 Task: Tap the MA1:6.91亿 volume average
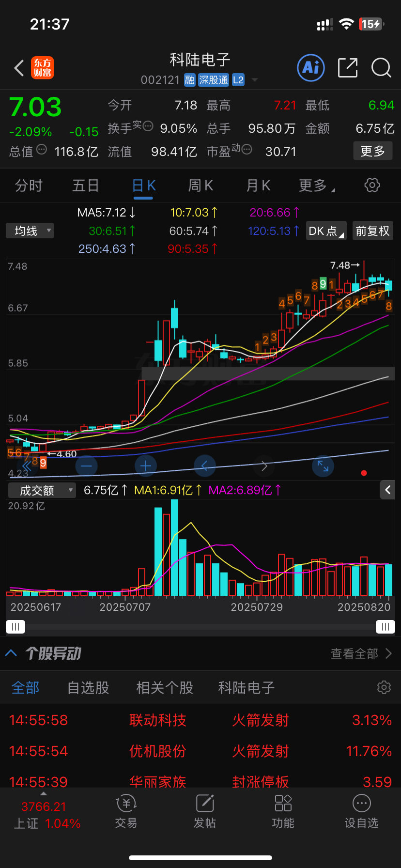[x=168, y=490]
